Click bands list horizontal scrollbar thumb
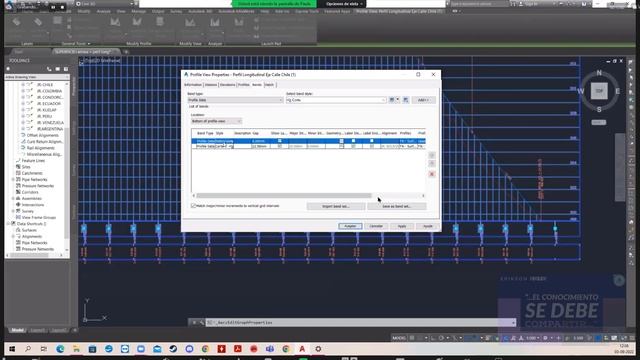The image size is (640, 360). (x=284, y=196)
